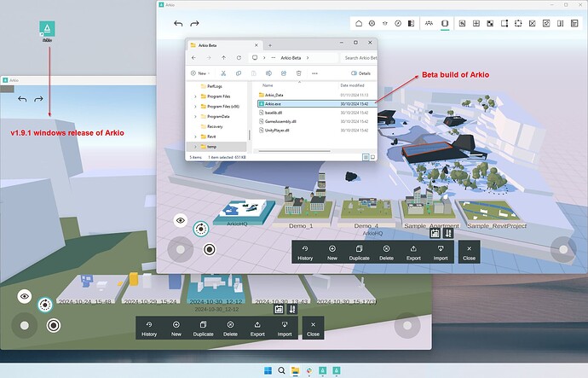Select the underlined rounded-square icon in Arkio Beta toolbar

(445, 24)
